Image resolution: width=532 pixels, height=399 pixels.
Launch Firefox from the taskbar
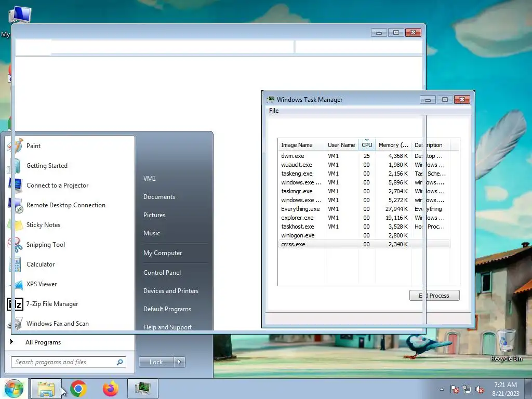(111, 389)
